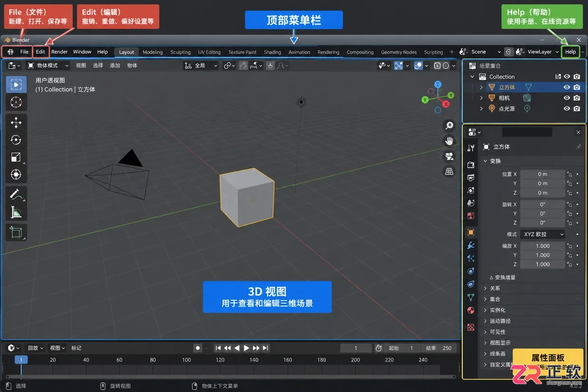Hide Collection in viewport with its eye icon
The image size is (588, 392).
click(567, 76)
